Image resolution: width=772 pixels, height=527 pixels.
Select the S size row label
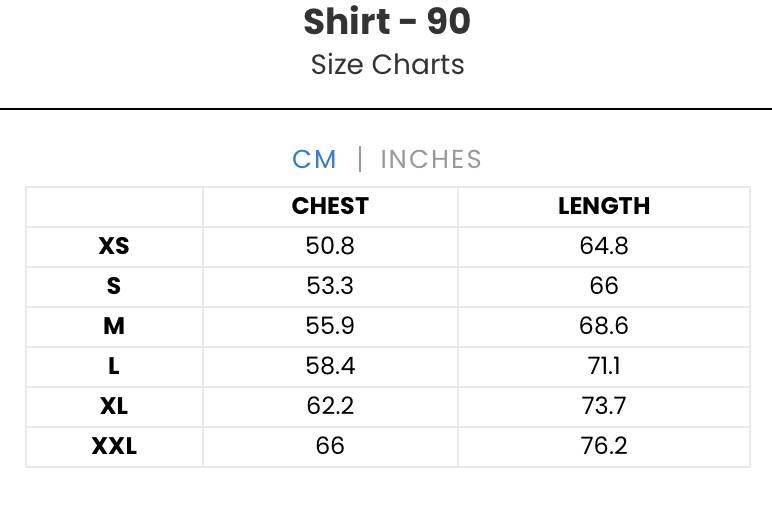(114, 286)
